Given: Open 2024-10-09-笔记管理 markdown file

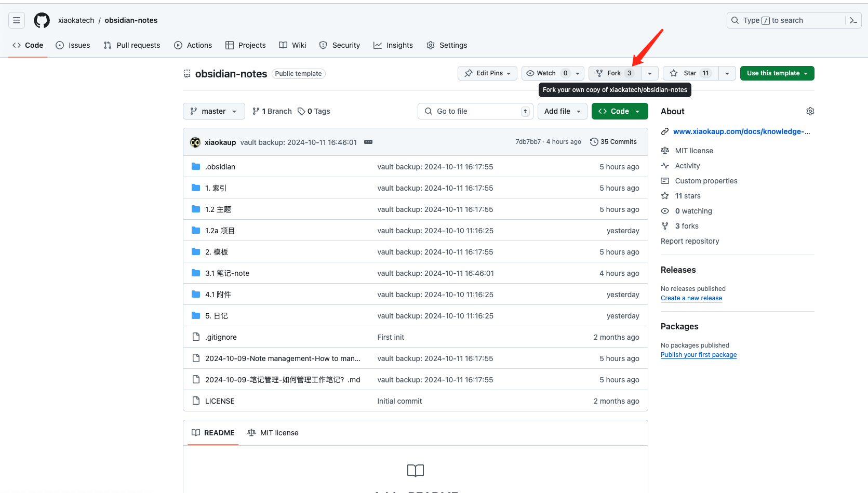Looking at the screenshot, I should coord(283,380).
